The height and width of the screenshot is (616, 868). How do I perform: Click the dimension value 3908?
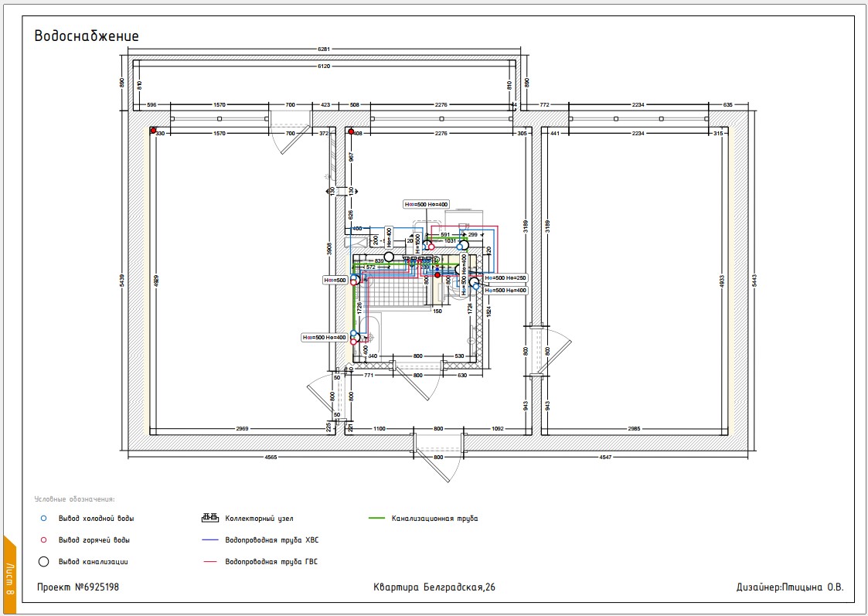329,250
